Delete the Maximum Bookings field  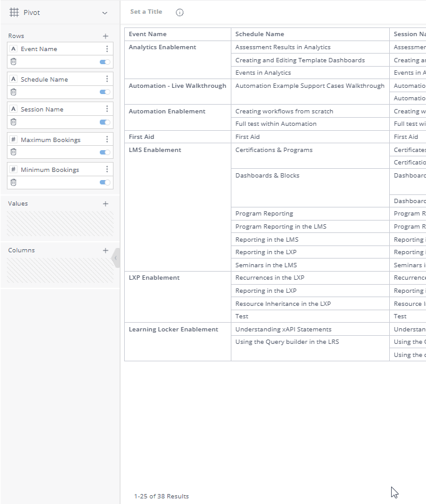pyautogui.click(x=13, y=152)
